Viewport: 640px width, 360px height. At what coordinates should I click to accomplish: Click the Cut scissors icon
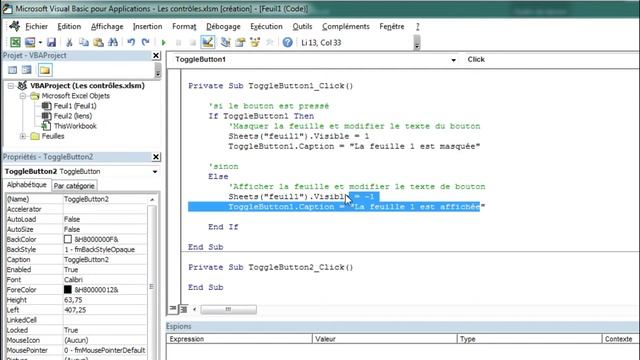(69, 42)
